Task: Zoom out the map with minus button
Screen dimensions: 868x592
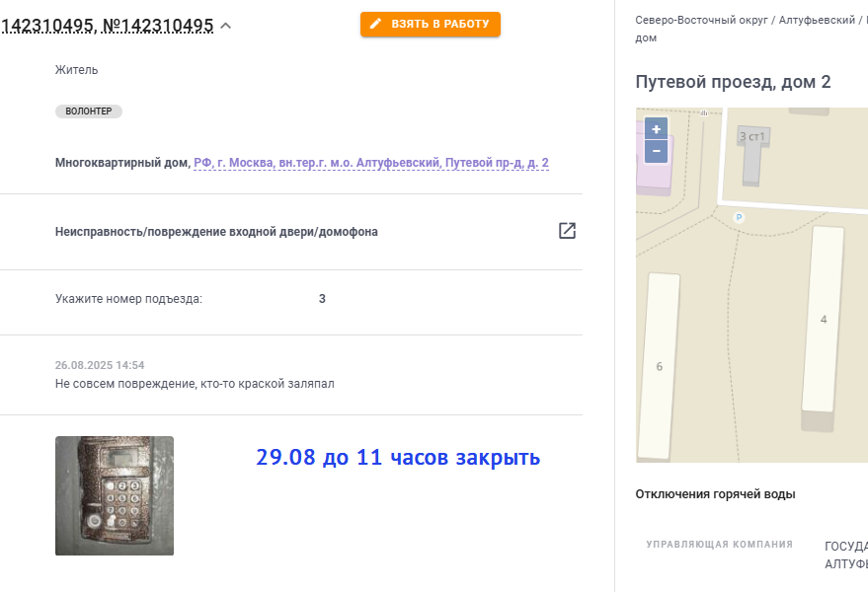Action: tap(656, 151)
